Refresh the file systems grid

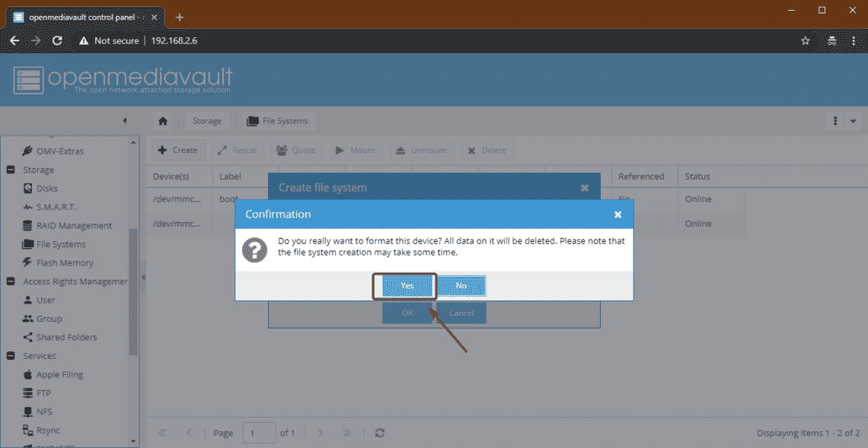click(x=379, y=433)
